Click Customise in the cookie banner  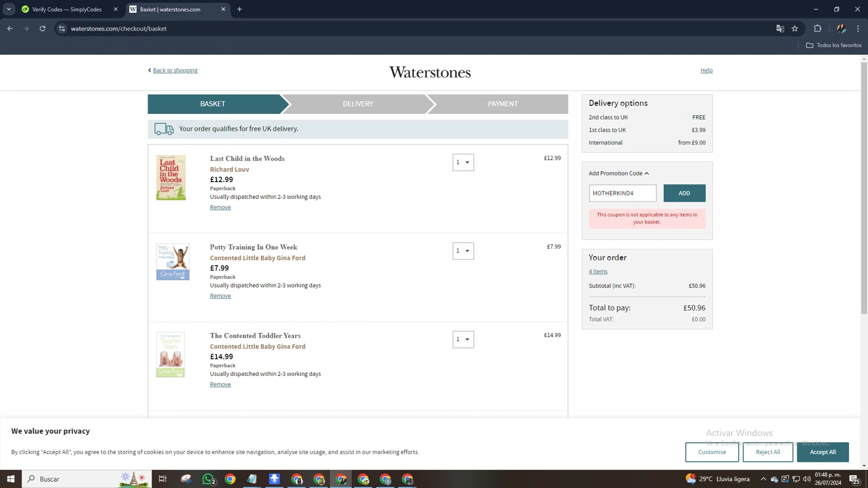[x=712, y=452]
